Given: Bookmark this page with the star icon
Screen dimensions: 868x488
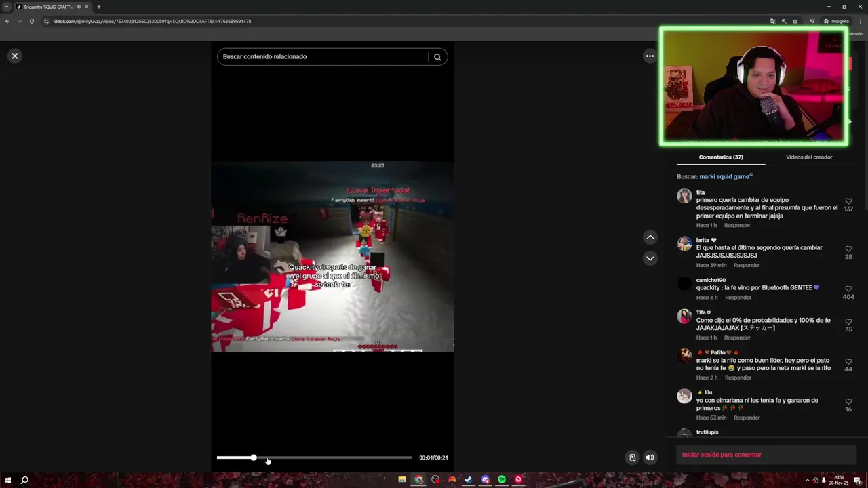Looking at the screenshot, I should tap(795, 21).
